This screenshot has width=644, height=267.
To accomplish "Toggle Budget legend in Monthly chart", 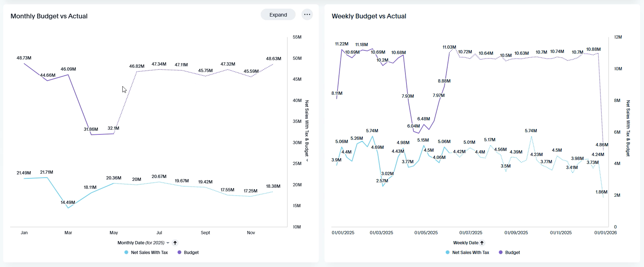I will click(x=188, y=253).
